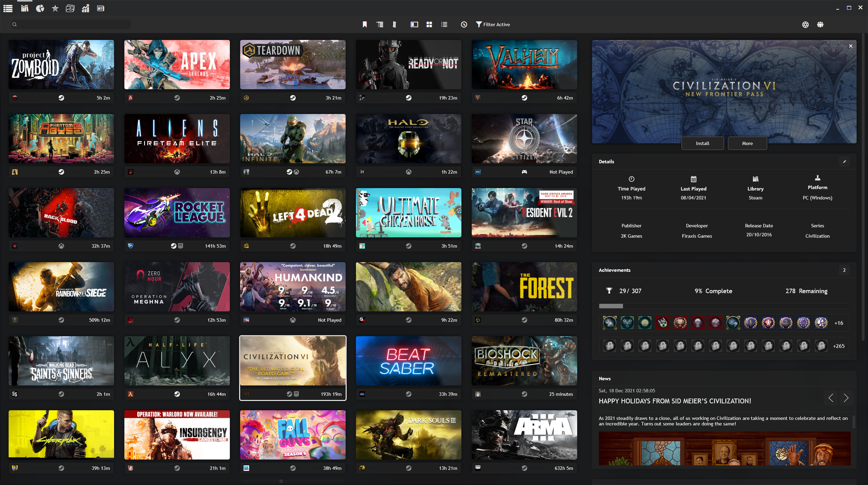Click the pencil edit icon in Details
868x485 pixels.
(x=844, y=162)
